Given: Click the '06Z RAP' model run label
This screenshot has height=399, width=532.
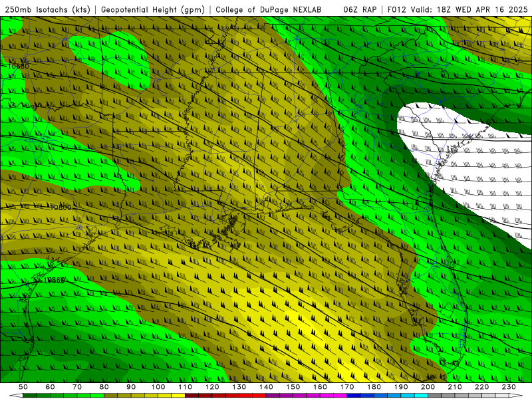Looking at the screenshot, I should [x=360, y=9].
